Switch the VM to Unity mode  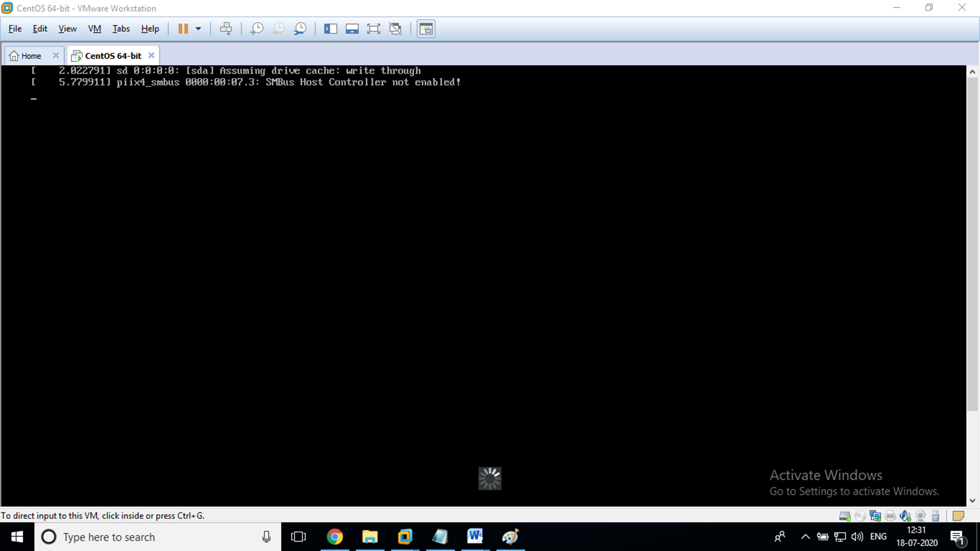pos(395,29)
